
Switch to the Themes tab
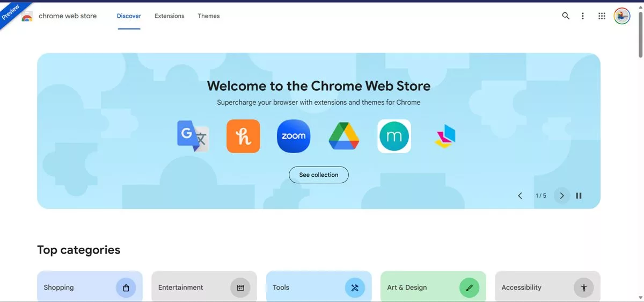(209, 16)
